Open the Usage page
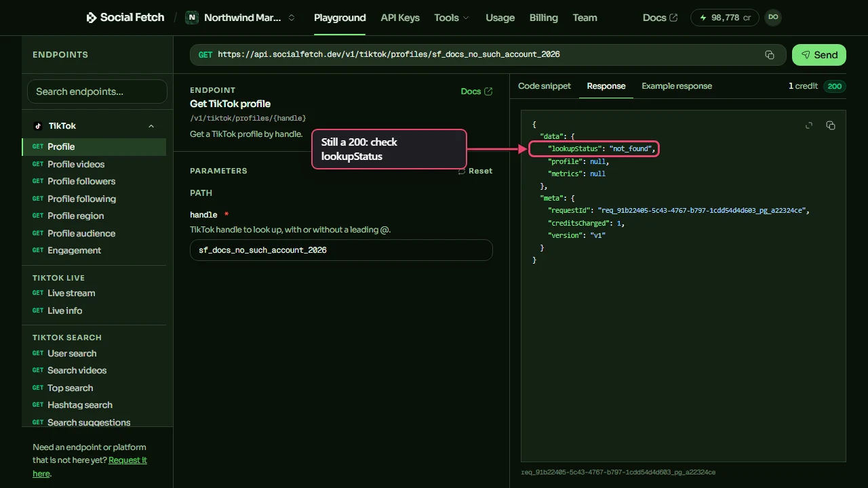The image size is (868, 488). (x=500, y=18)
